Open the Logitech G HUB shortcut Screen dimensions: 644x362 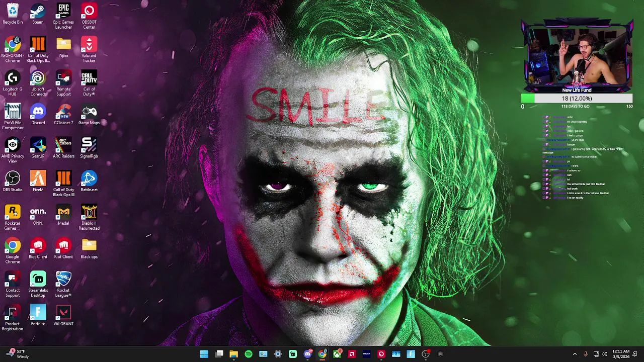(x=13, y=83)
